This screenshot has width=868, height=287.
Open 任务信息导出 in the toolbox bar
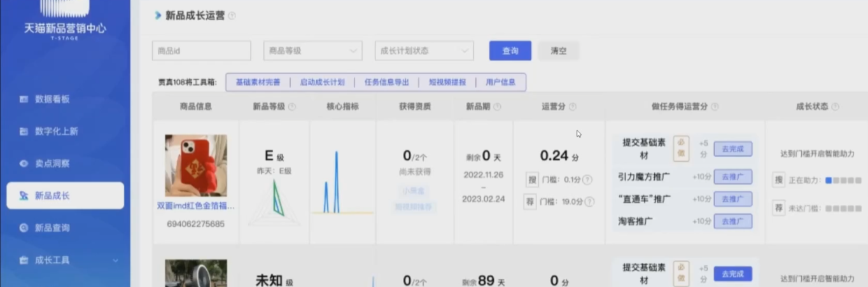386,82
